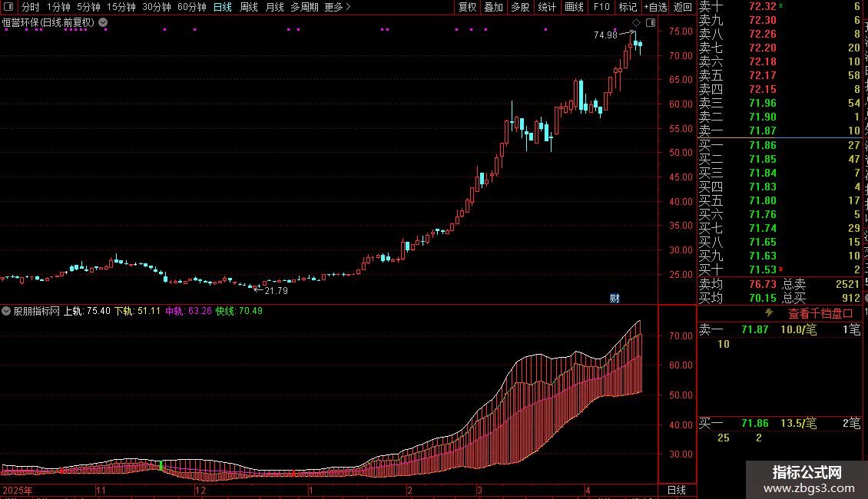The image size is (868, 499).
Task: Select 买八 bid row at 71.65
Action: click(780, 242)
